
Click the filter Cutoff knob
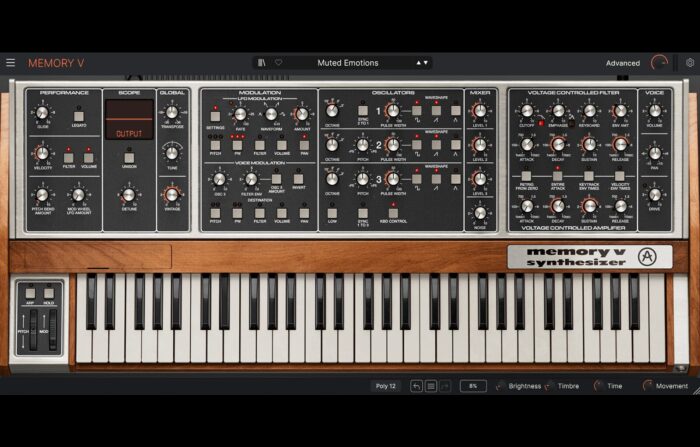527,111
